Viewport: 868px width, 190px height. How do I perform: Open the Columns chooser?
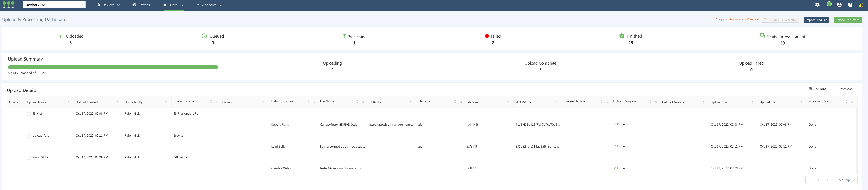coord(817,89)
